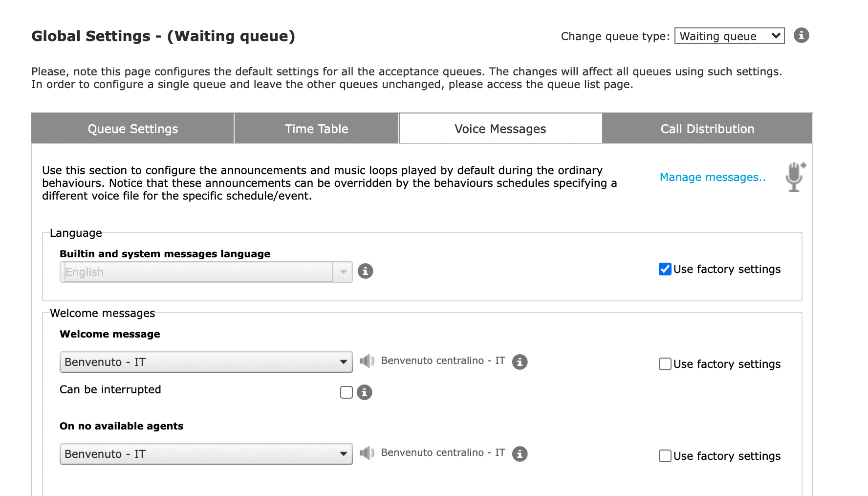Tick the Can be interrupted checkbox
Viewport: 868px width, 496px height.
[347, 392]
